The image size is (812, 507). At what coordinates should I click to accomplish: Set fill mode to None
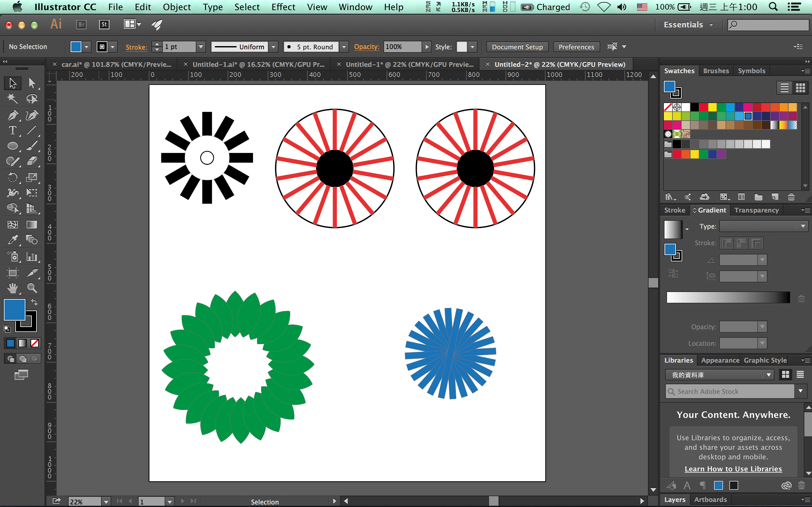pos(35,343)
